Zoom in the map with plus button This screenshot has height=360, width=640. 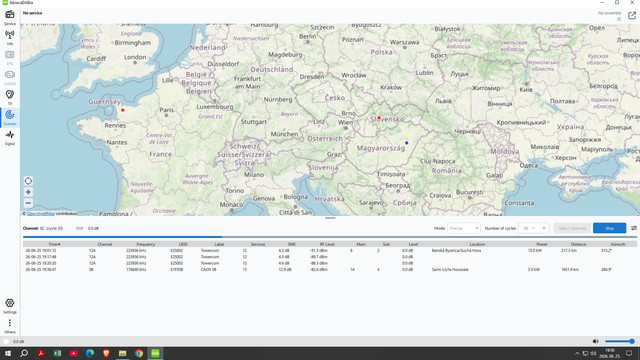pos(28,192)
